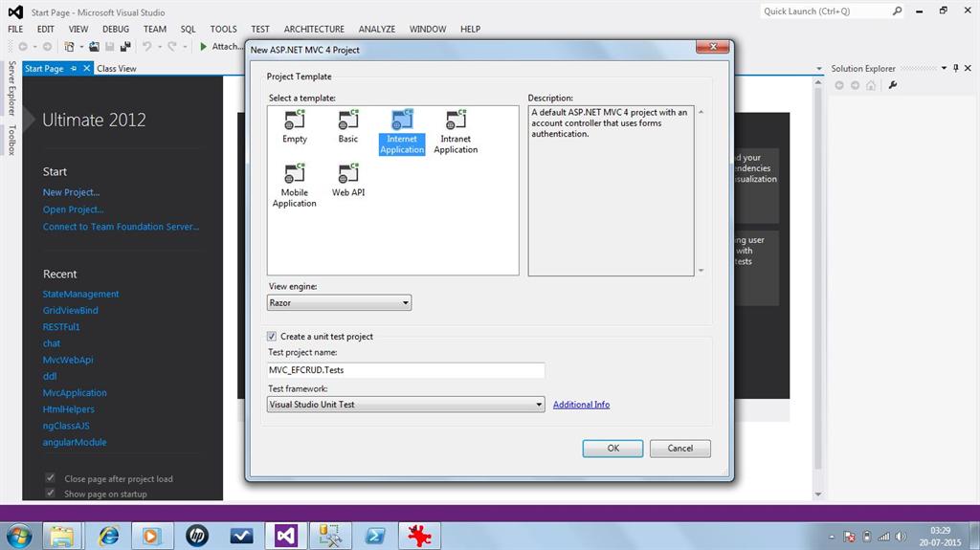The height and width of the screenshot is (550, 980).
Task: Open the HP application in taskbar
Action: pyautogui.click(x=197, y=536)
